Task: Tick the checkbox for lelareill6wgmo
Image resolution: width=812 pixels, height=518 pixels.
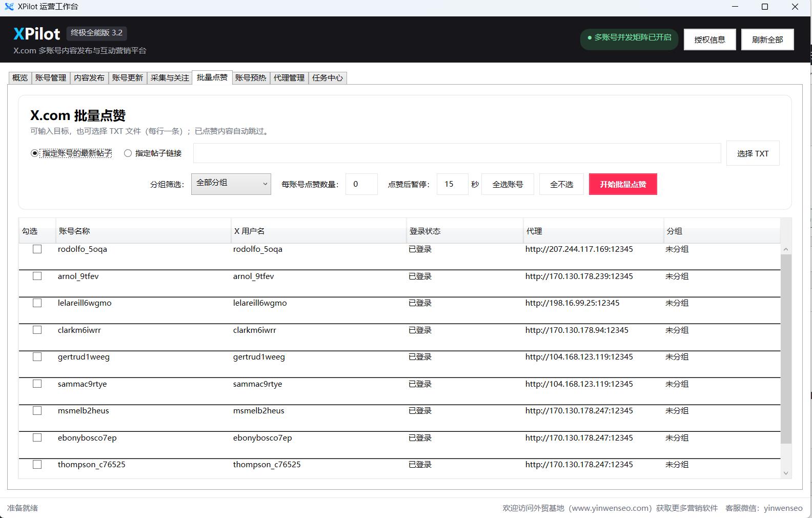Action: point(37,303)
